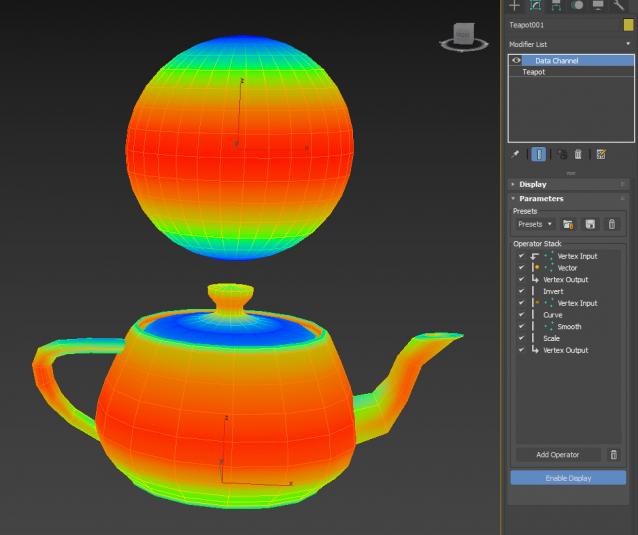The image size is (638, 535).
Task: Switch to the Hierarchy panel tab
Action: pos(556,5)
